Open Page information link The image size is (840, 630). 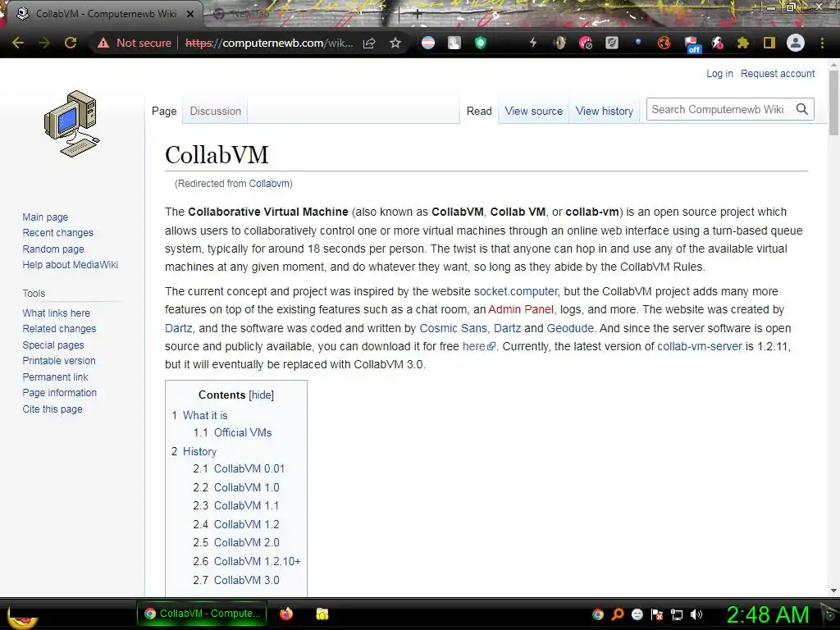coord(59,393)
